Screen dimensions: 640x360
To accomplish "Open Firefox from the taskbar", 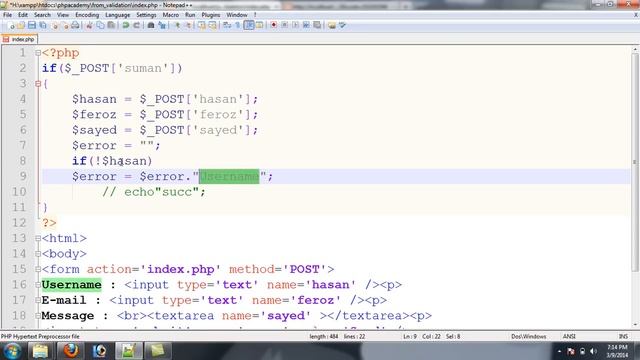I will coord(70,351).
